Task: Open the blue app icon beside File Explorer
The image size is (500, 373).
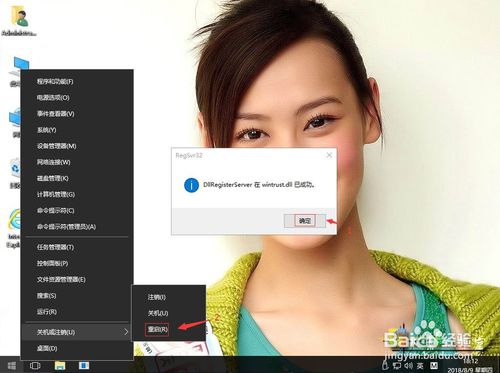Action: pyautogui.click(x=84, y=366)
